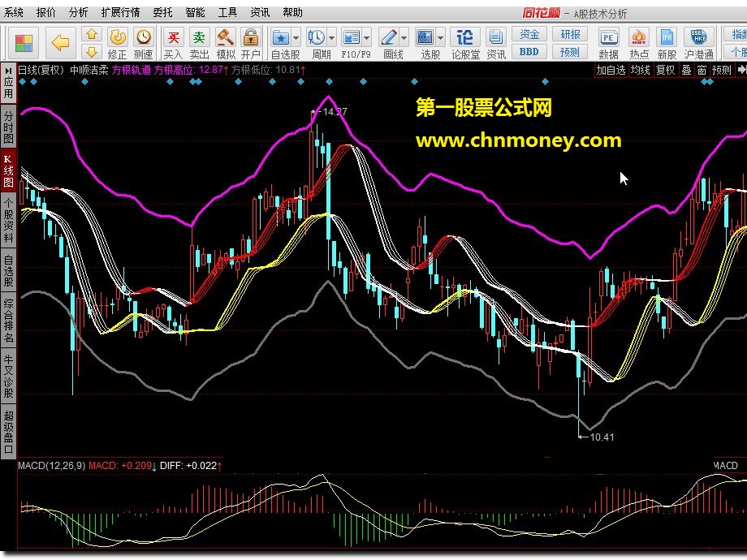Open the 资讯 news icon
The image size is (747, 560).
[496, 43]
